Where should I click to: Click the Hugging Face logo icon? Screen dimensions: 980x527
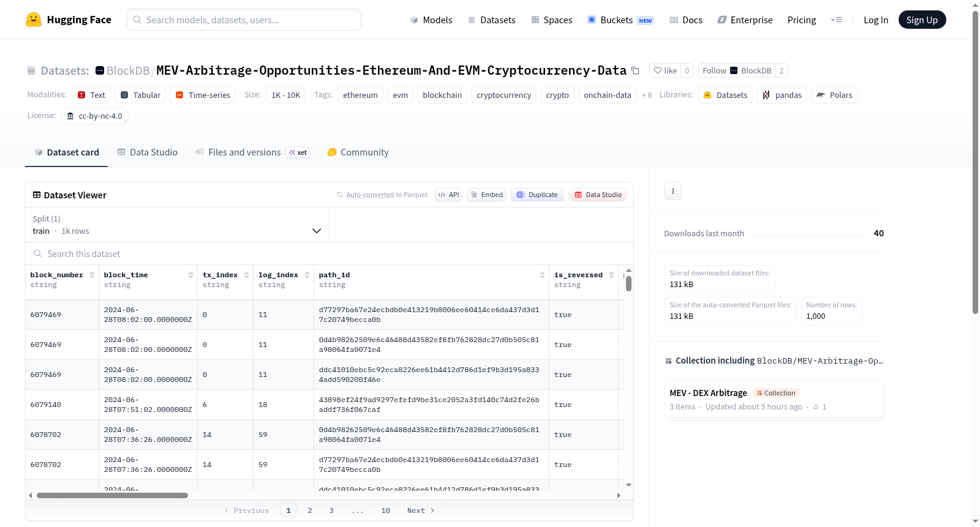click(x=34, y=20)
